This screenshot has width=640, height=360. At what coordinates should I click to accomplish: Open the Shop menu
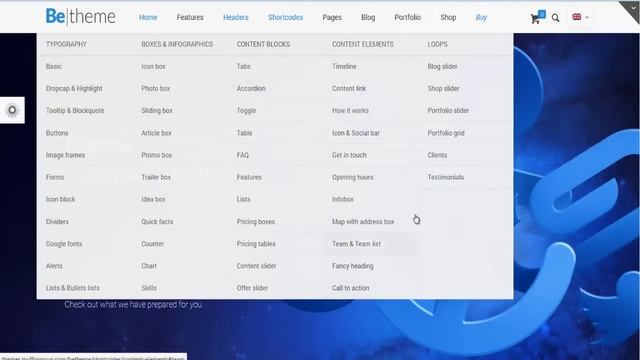click(448, 18)
